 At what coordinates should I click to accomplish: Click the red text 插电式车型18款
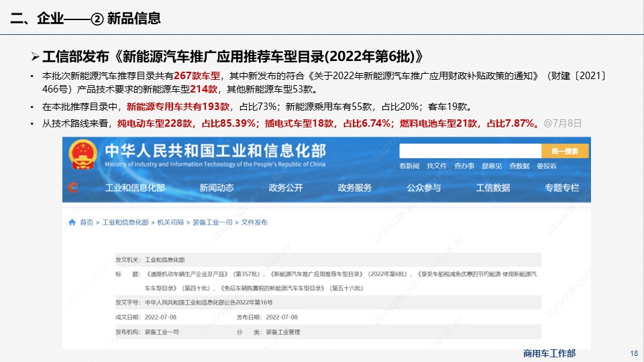point(299,123)
